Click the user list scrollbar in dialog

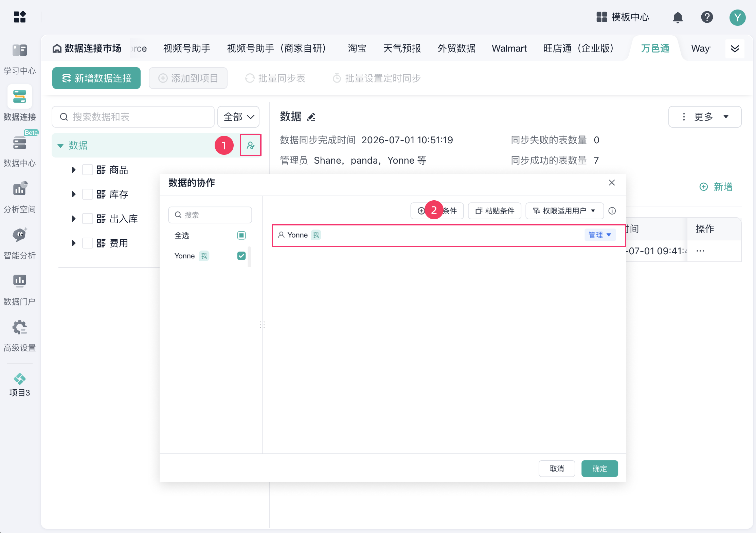click(249, 256)
